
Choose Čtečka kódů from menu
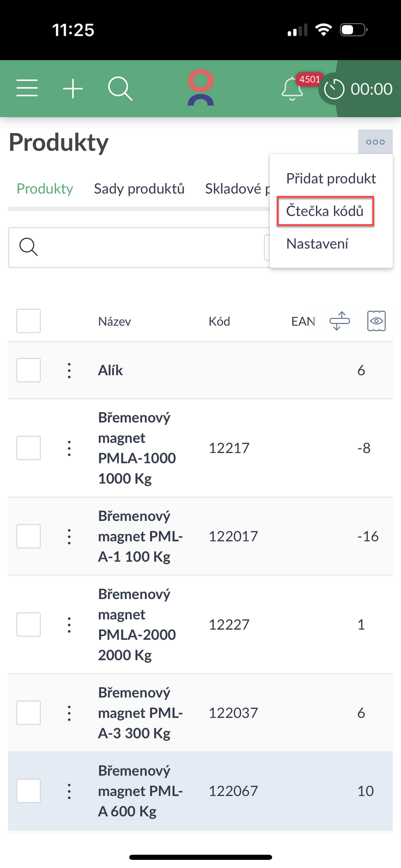tap(325, 211)
